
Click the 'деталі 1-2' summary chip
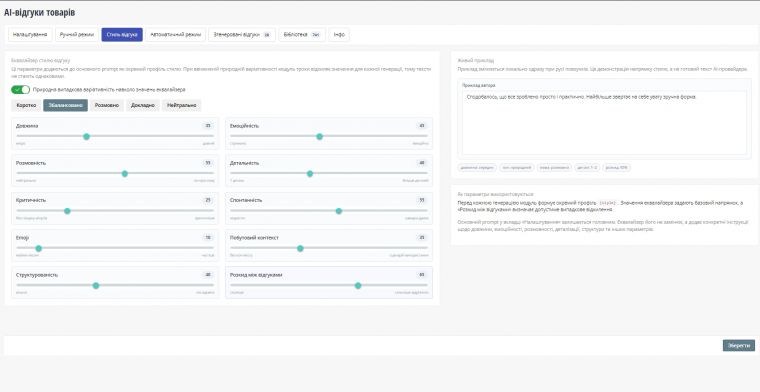click(586, 168)
